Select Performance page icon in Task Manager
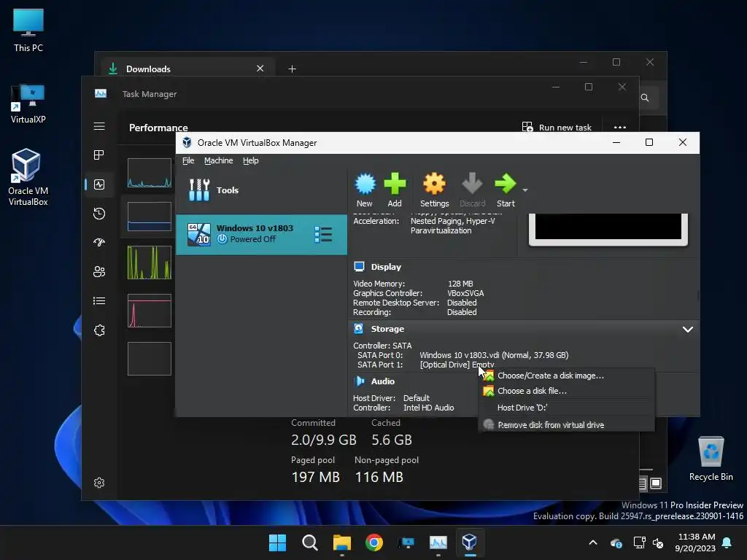The width and height of the screenshot is (747, 560). coord(99,184)
